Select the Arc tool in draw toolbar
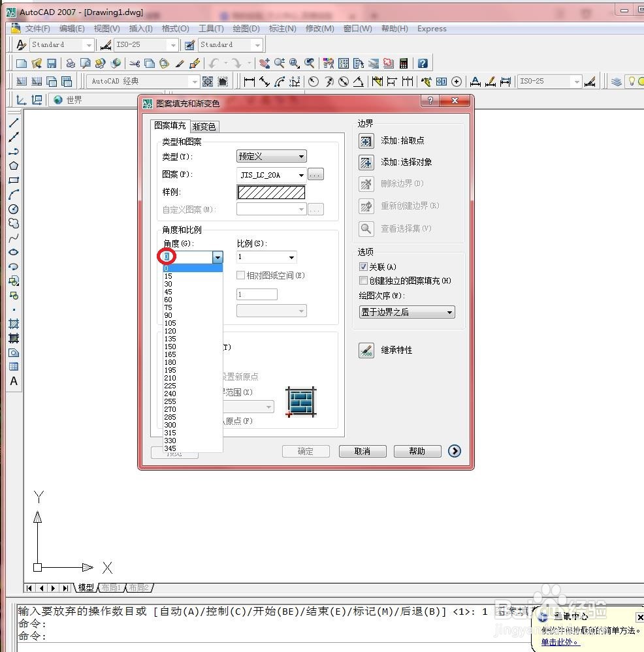Image resolution: width=644 pixels, height=652 pixels. click(x=14, y=194)
